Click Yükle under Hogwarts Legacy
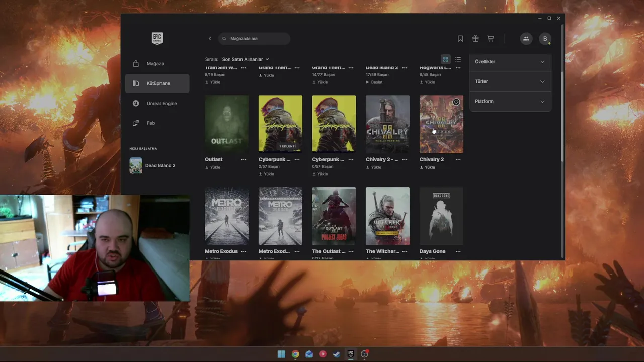The height and width of the screenshot is (362, 644). (427, 82)
